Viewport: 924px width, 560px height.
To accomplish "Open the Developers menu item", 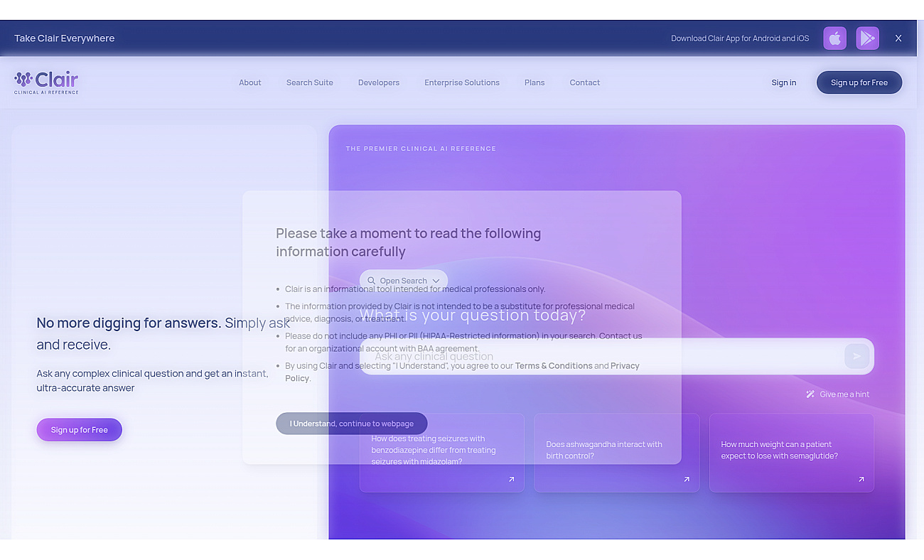I will click(379, 82).
